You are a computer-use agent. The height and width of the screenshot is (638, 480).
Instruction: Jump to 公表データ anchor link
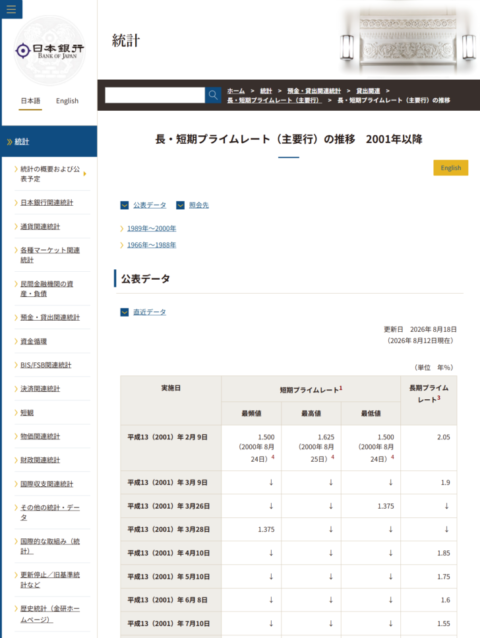150,205
